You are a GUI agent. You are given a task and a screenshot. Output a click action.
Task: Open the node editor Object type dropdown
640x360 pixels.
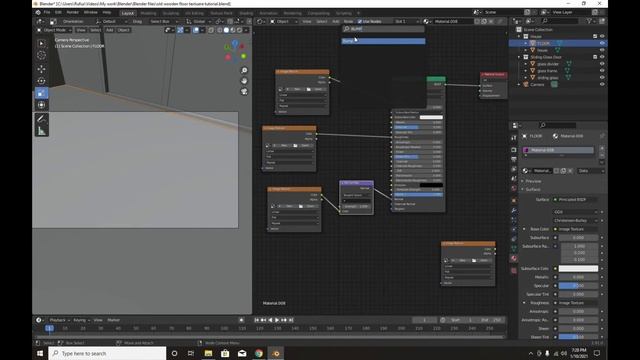(x=284, y=21)
